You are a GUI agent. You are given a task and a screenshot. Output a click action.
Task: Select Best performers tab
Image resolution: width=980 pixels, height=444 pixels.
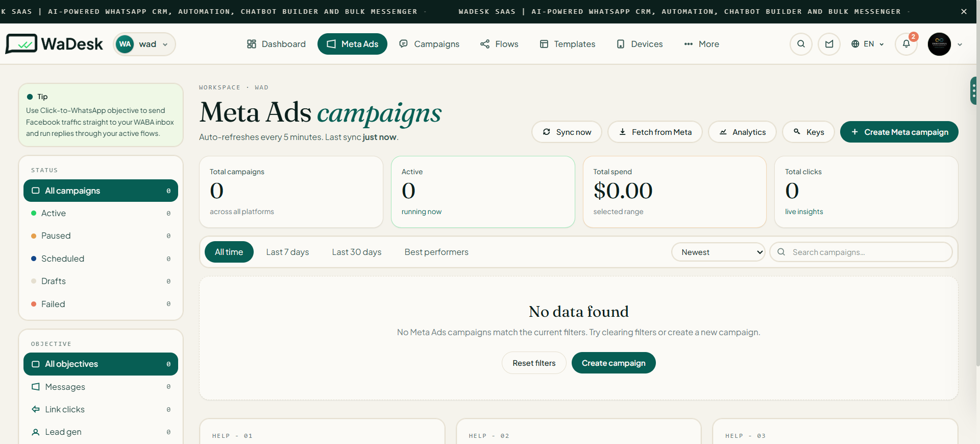tap(436, 252)
